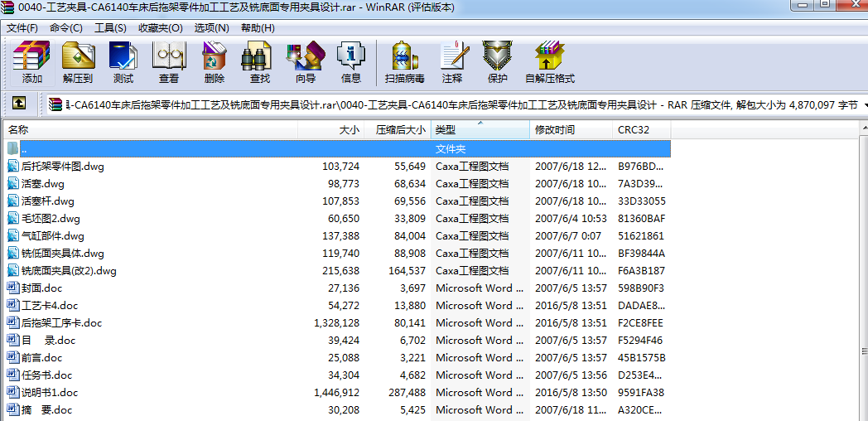This screenshot has width=868, height=421.
Task: Click the Word icon of 后拖架工序卡.doc
Action: [x=13, y=323]
